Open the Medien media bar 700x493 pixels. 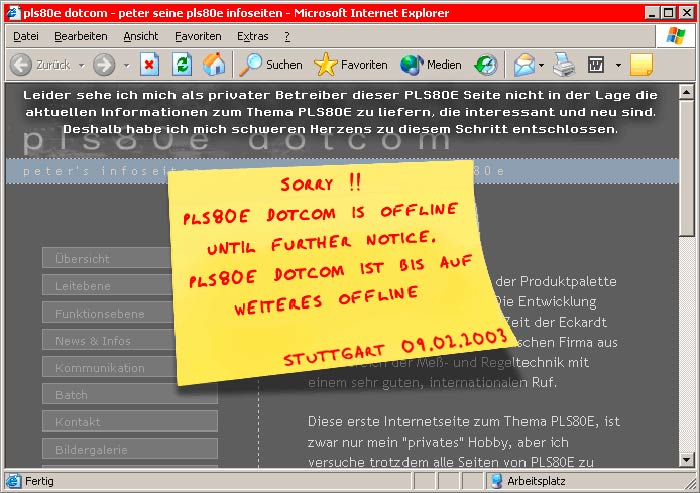[x=431, y=65]
